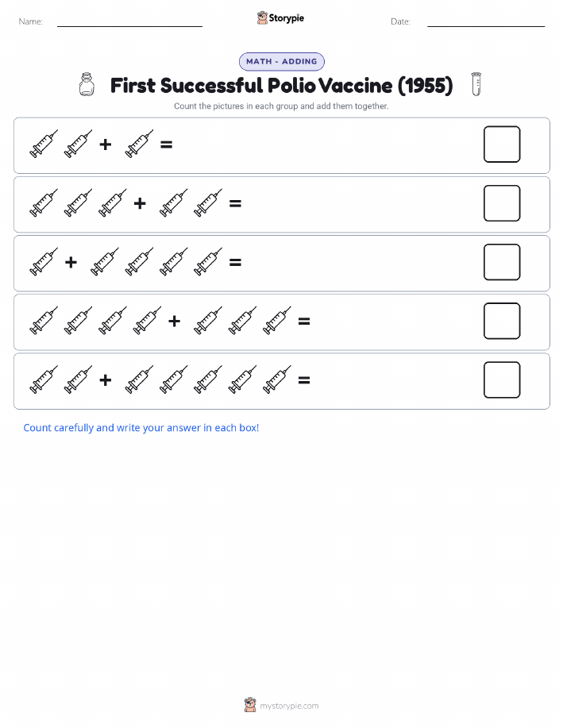The width and height of the screenshot is (563, 728).
Task: Select the answer box for fifth problem
Action: pos(502,379)
